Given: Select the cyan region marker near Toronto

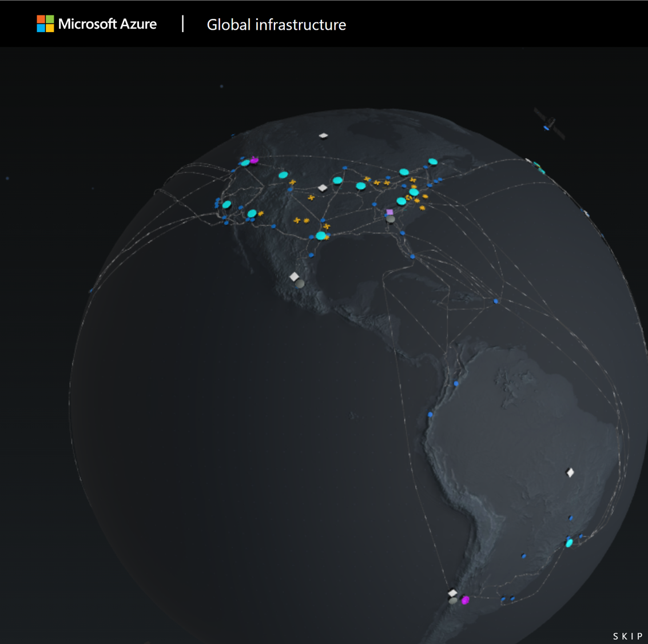Looking at the screenshot, I should [x=404, y=172].
